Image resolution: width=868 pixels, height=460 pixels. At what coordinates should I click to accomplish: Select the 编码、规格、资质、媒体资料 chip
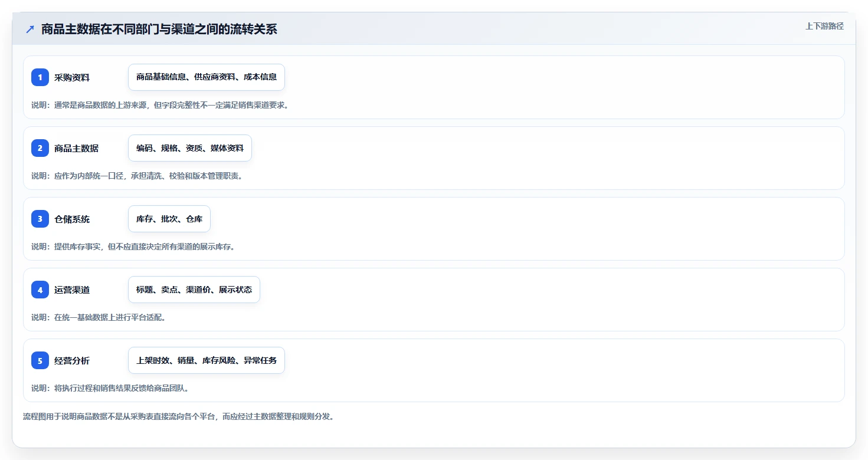pos(190,148)
